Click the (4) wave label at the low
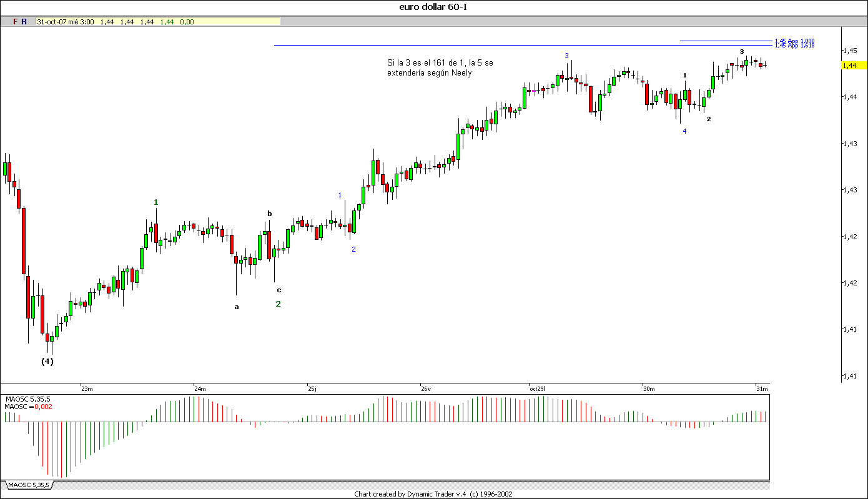Screen dimensions: 868x499 (47, 361)
